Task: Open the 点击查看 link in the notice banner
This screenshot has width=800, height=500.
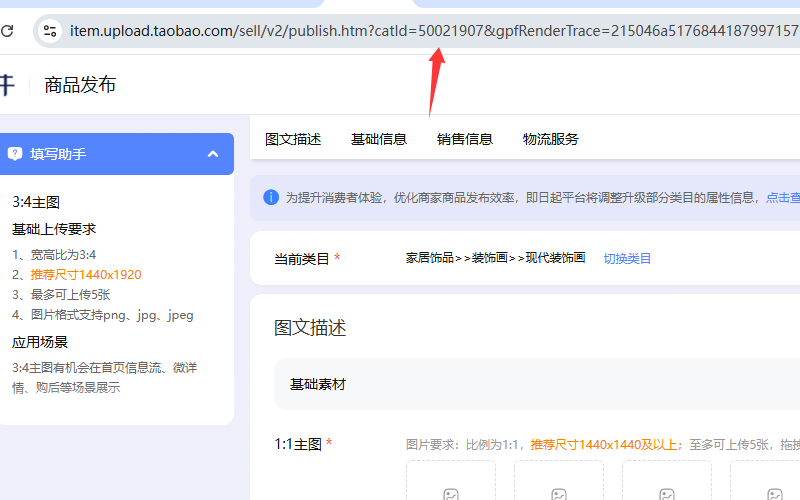Action: [783, 198]
